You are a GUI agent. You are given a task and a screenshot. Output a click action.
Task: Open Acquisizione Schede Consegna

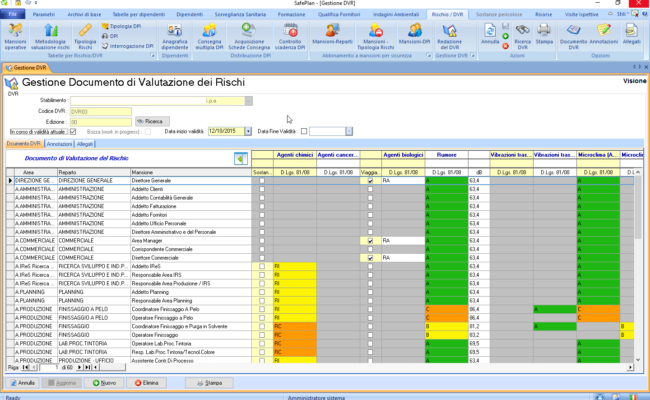[x=249, y=36]
